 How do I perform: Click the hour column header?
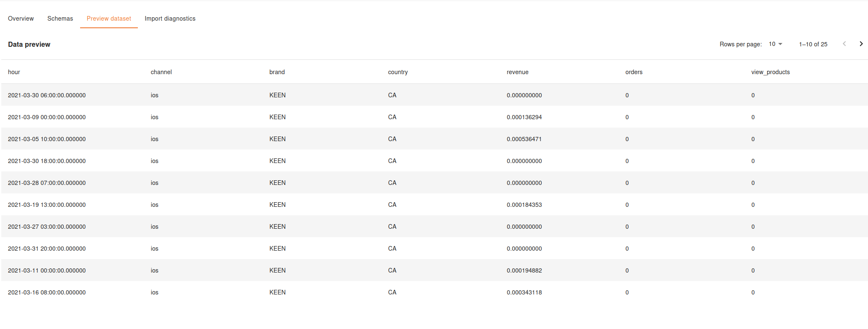(x=14, y=72)
